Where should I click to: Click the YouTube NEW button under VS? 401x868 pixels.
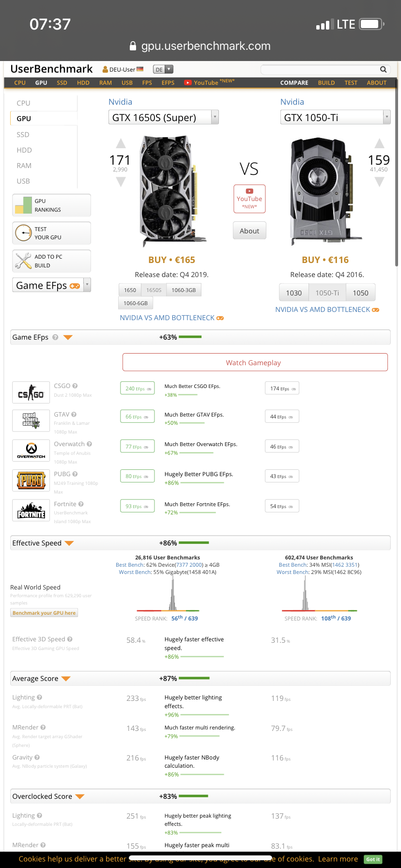click(x=249, y=199)
